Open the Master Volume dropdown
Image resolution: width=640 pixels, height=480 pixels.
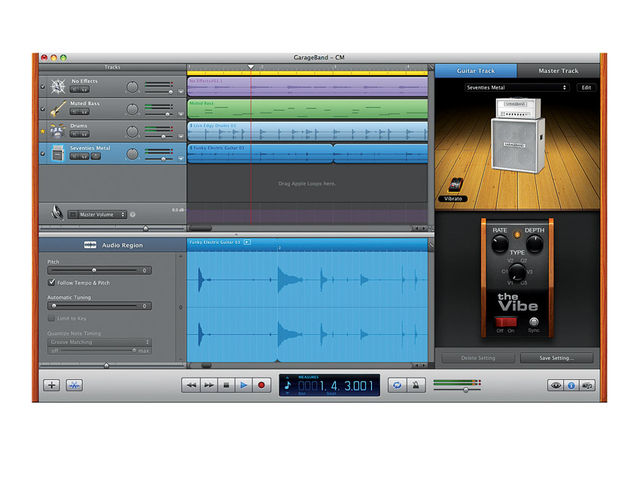pyautogui.click(x=98, y=214)
